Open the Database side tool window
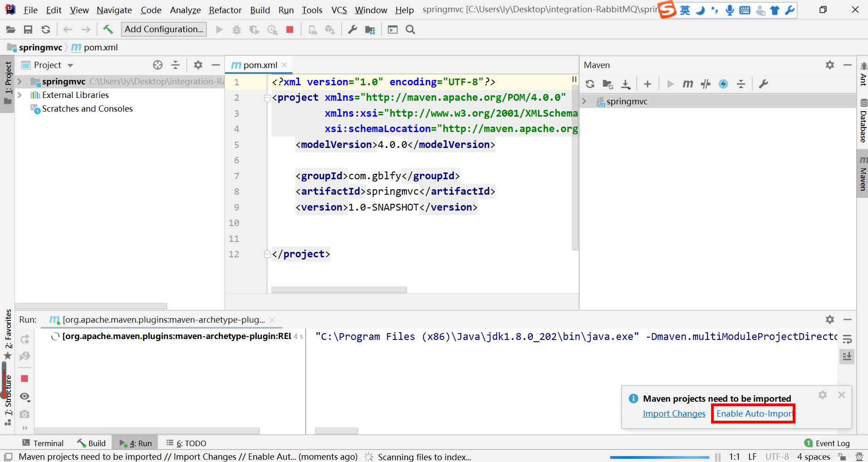Screen dimensions: 868x462 click(x=863, y=121)
